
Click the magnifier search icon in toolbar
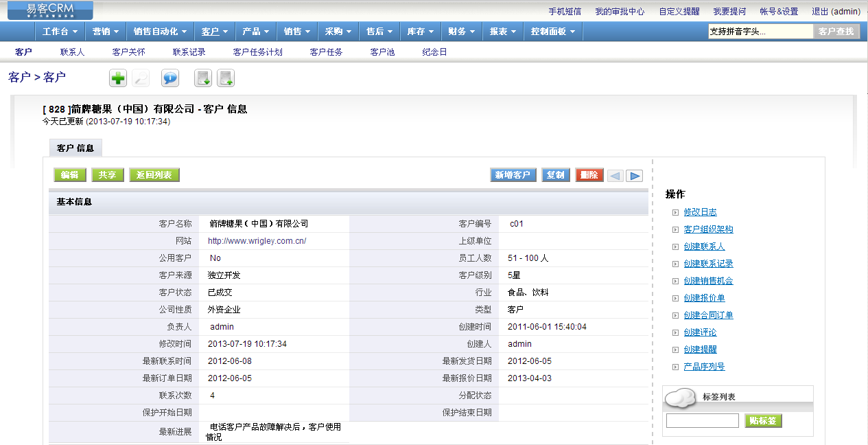(141, 78)
